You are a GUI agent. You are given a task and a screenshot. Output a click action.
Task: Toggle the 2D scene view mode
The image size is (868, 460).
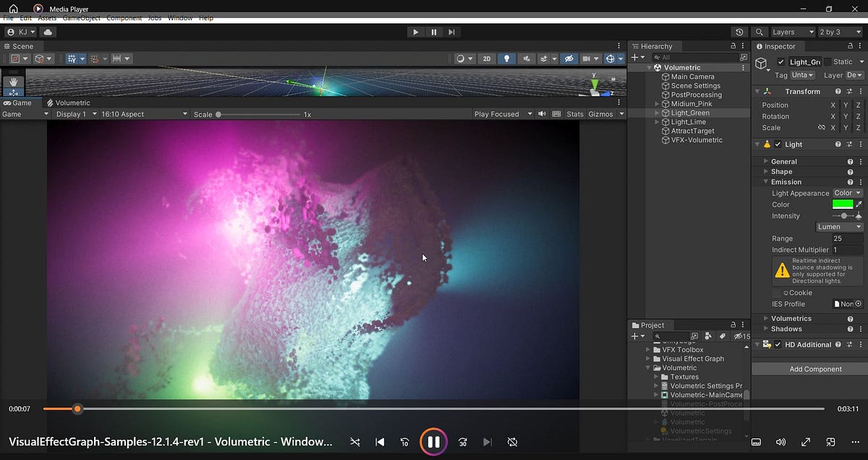tap(488, 59)
